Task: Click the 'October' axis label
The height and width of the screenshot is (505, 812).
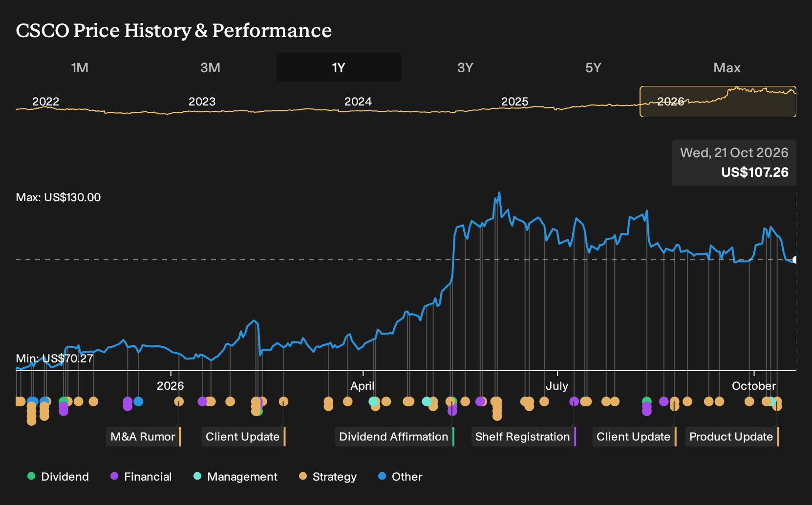Action: (x=754, y=386)
